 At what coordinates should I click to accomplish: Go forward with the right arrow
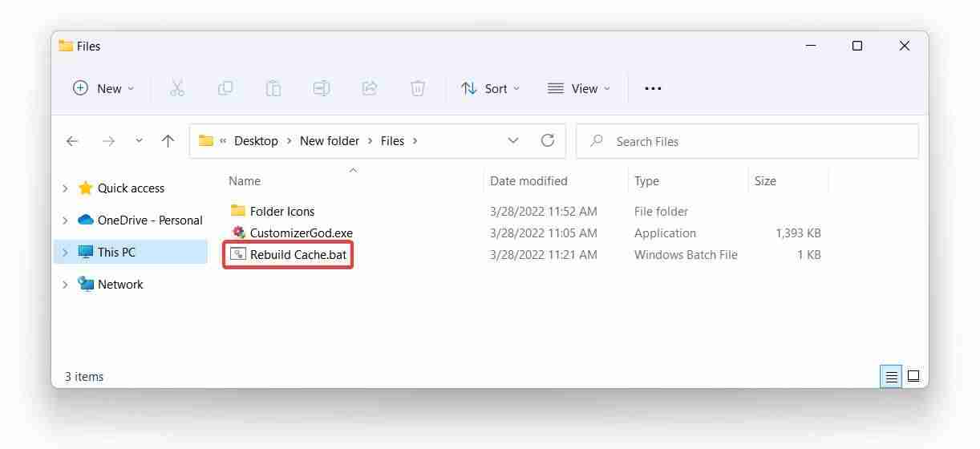click(x=108, y=141)
